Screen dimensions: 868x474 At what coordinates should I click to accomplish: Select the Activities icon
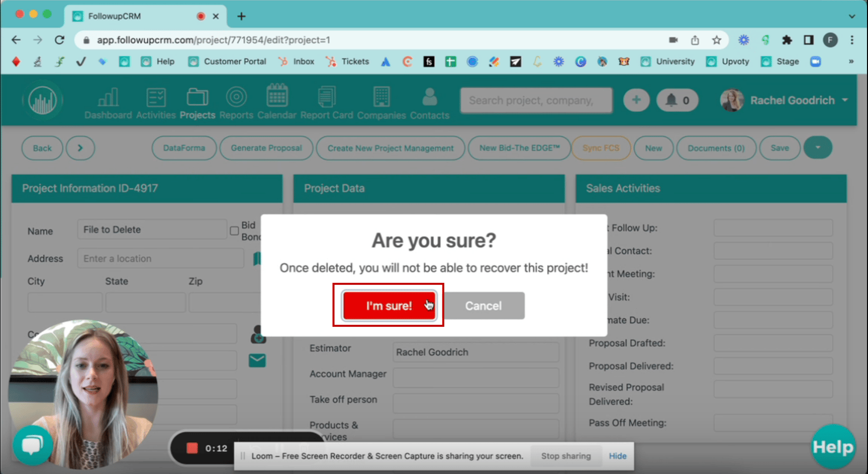coord(155,96)
